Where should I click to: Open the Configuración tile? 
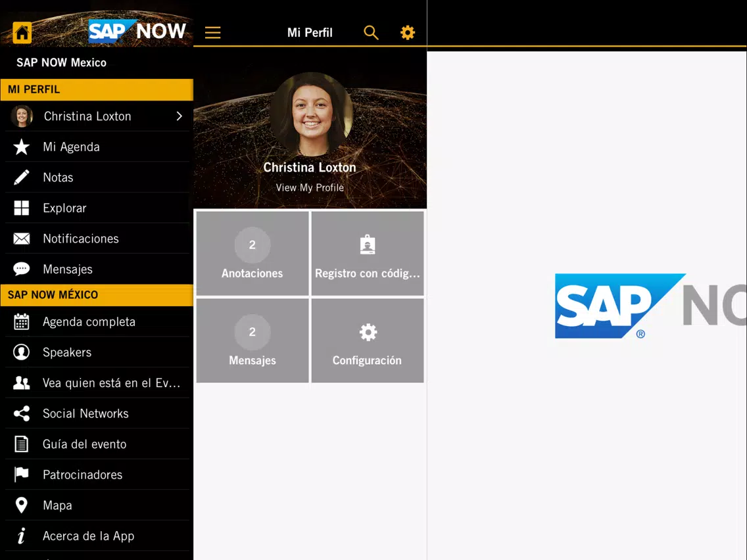368,340
